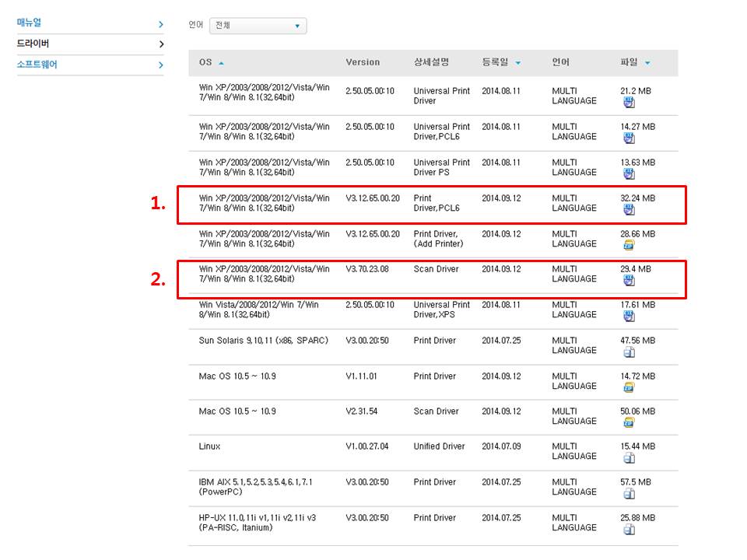Image resolution: width=747 pixels, height=560 pixels.
Task: Download the 57.5 MB IBM AIX driver file
Action: (x=628, y=493)
